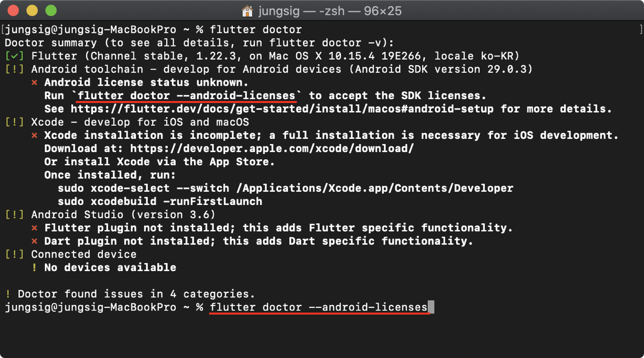Viewport: 644px width, 358px height.
Task: Click the typed 'flutter doctor --android-licenses' command at prompt
Action: (318, 307)
